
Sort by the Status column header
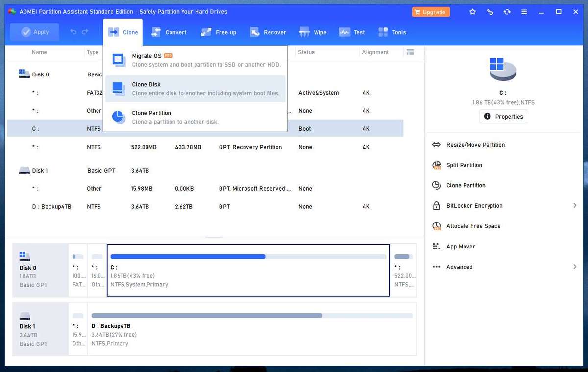click(306, 52)
